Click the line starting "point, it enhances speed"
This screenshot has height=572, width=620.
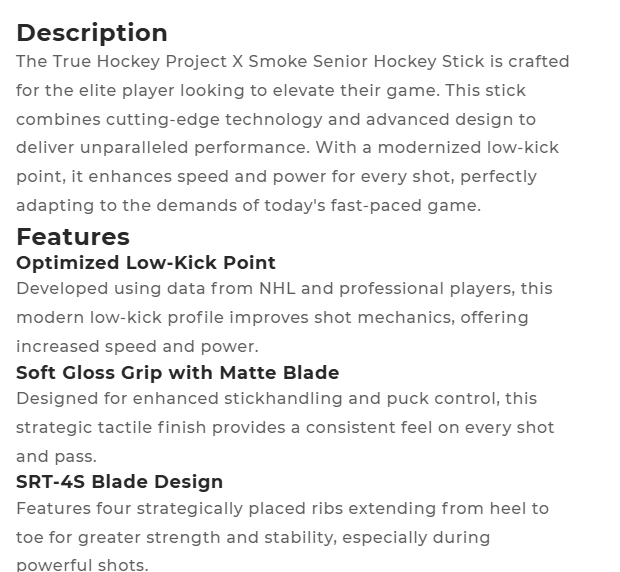click(276, 177)
